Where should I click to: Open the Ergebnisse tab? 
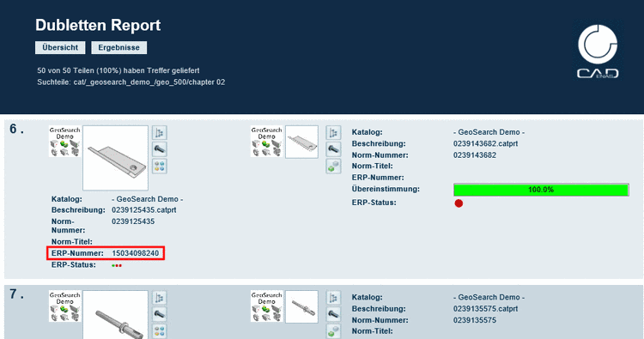[118, 47]
